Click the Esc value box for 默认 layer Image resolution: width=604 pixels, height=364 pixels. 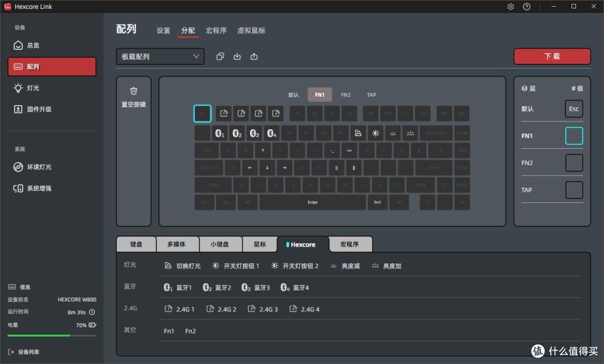tap(574, 108)
